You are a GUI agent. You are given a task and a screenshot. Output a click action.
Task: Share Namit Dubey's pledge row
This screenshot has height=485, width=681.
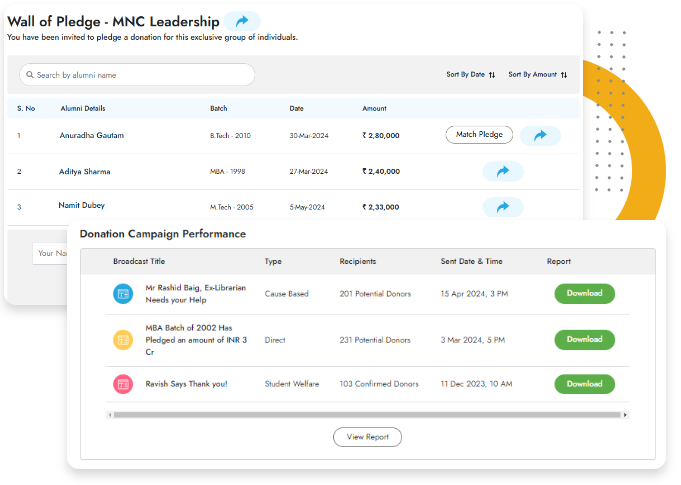tap(503, 207)
